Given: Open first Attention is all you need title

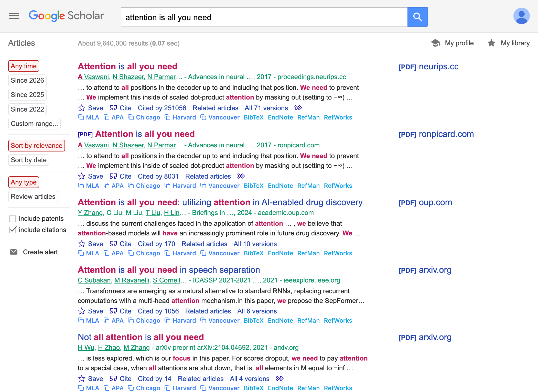Looking at the screenshot, I should (x=127, y=66).
